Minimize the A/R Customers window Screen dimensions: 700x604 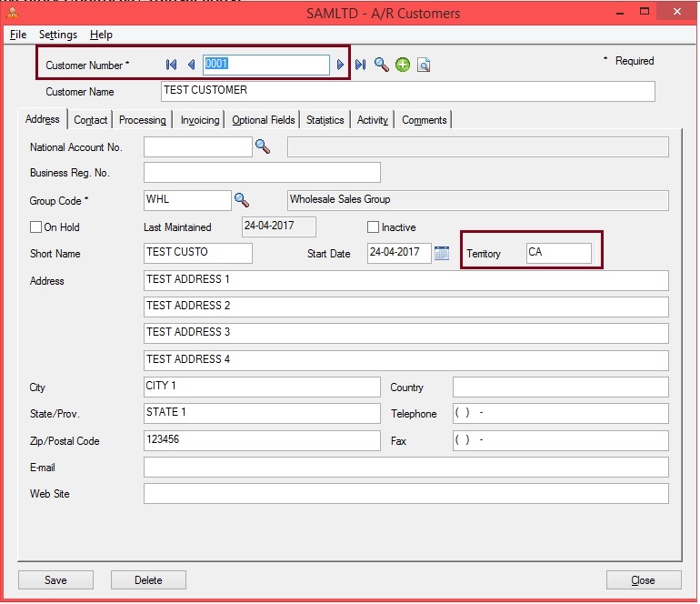[620, 13]
